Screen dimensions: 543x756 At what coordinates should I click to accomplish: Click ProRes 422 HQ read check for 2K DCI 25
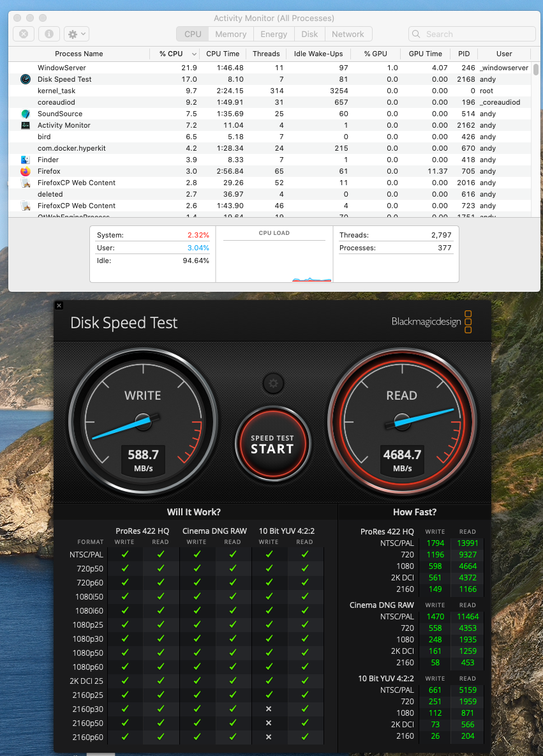click(160, 681)
